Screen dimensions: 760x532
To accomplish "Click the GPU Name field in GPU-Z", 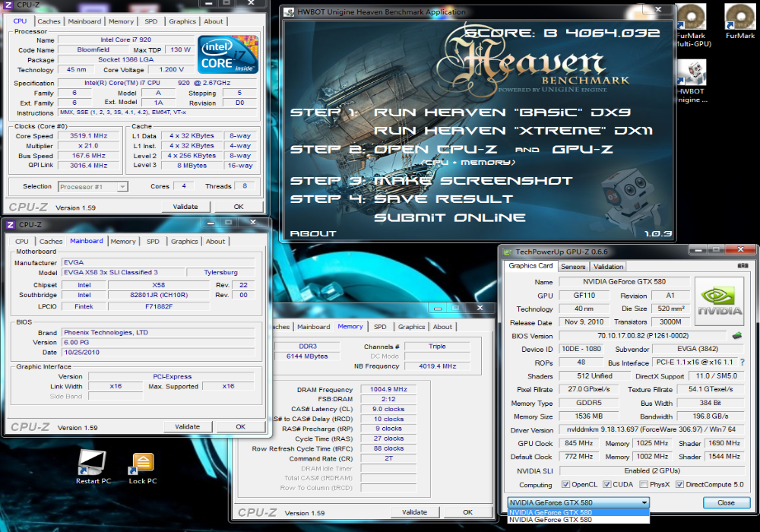I will [x=624, y=281].
